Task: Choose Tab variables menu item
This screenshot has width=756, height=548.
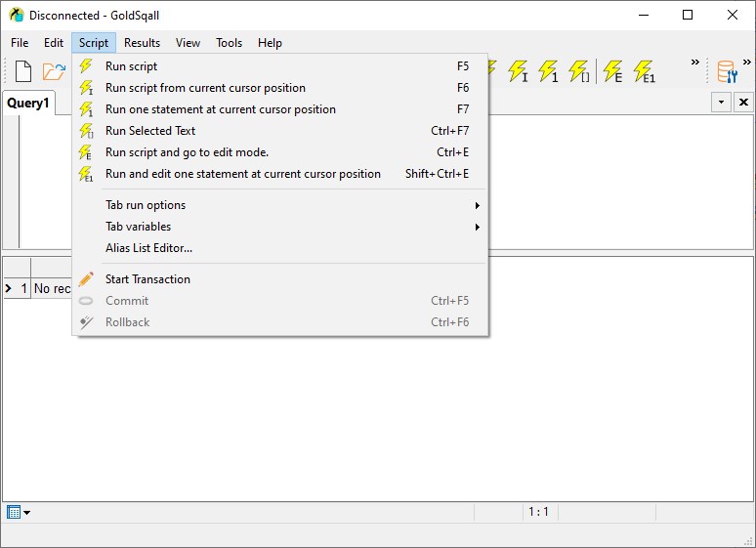Action: (280, 227)
